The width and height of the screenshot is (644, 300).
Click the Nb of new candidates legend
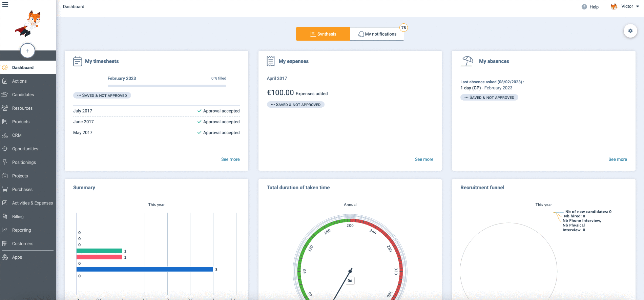point(588,212)
